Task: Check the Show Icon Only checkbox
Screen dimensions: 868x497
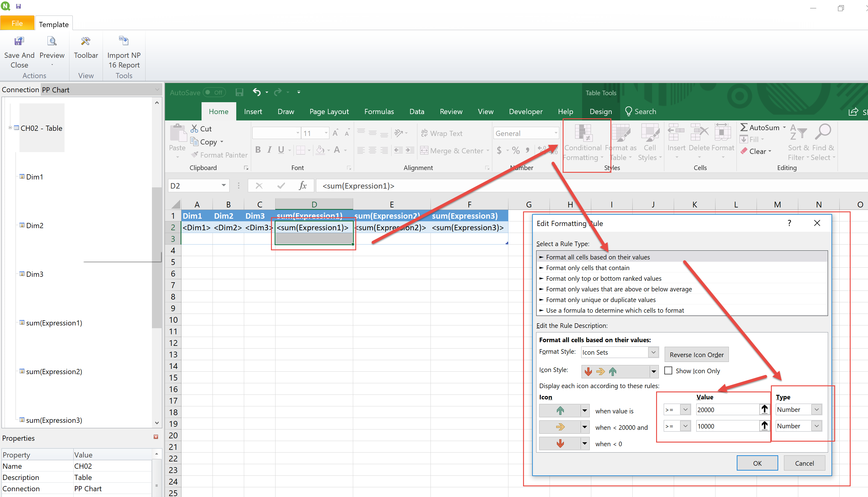Action: pyautogui.click(x=668, y=370)
